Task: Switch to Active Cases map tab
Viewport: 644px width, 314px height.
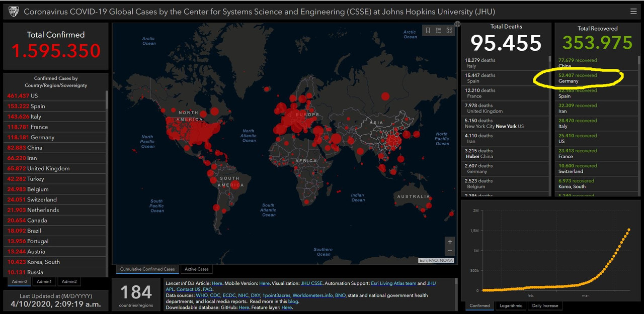Action: [197, 269]
